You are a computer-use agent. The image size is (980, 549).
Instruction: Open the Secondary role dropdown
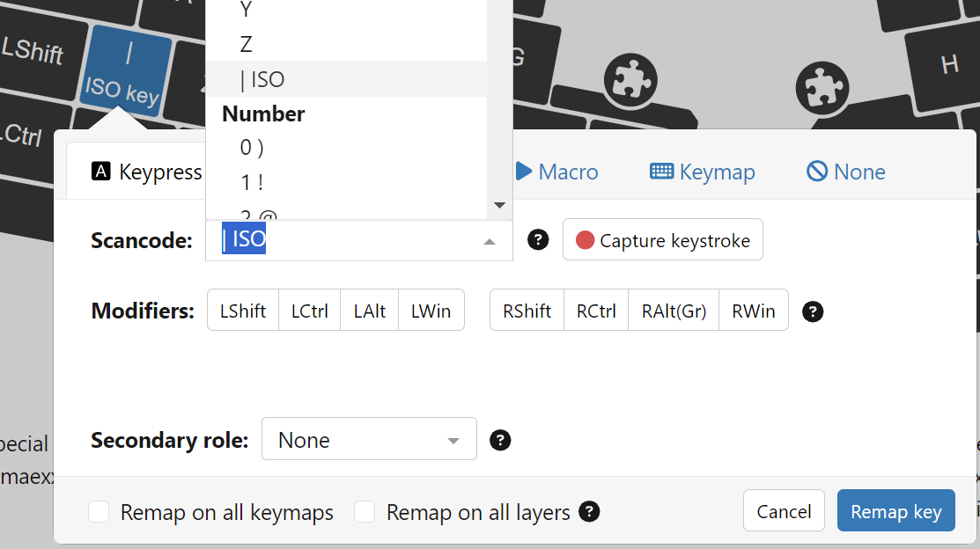[369, 439]
